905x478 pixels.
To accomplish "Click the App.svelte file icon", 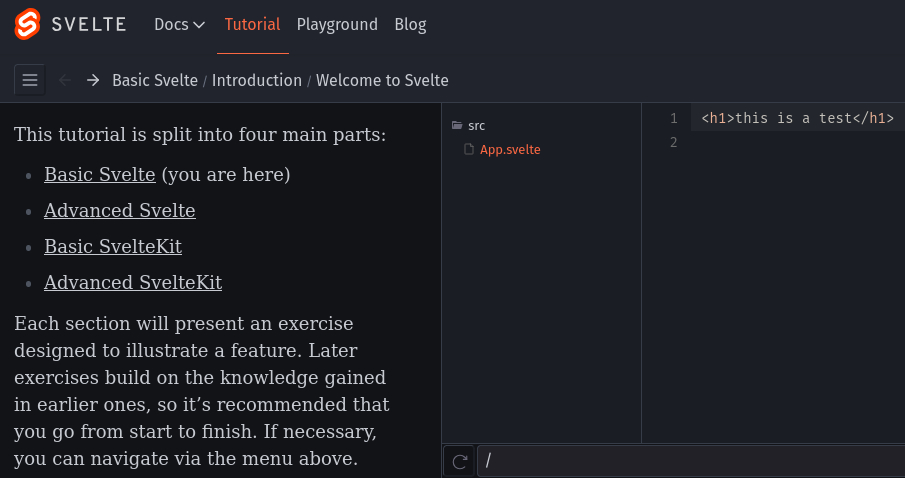I will 469,150.
